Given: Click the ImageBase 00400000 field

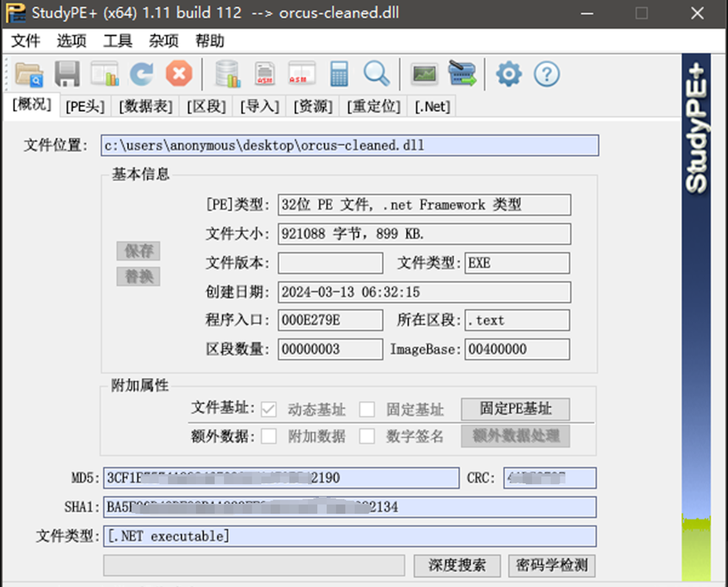Looking at the screenshot, I should point(518,349).
